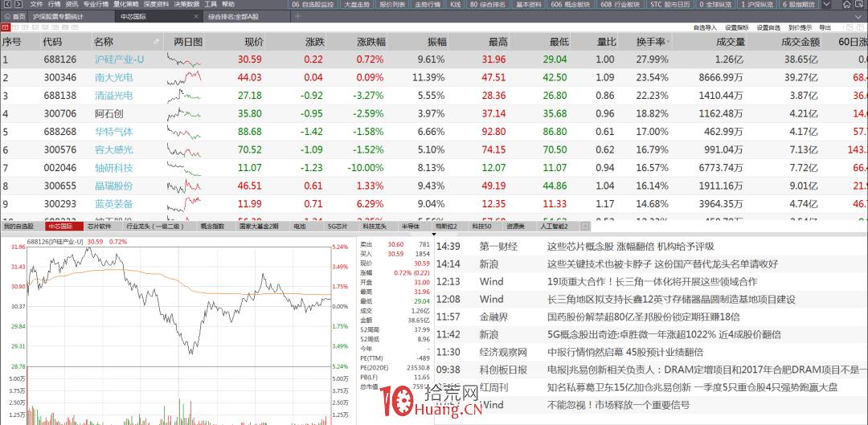The image size is (868, 425).
Task: Click the 设置指标 link
Action: (737, 27)
